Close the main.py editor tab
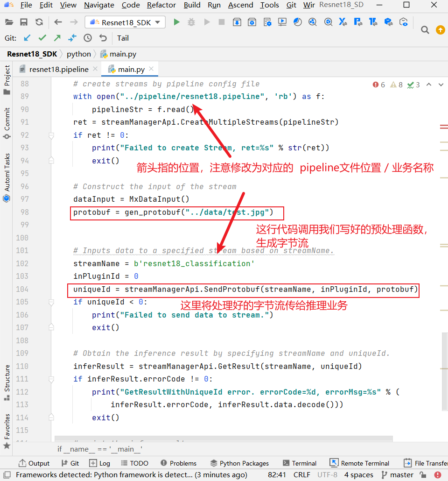The width and height of the screenshot is (448, 481). (151, 69)
